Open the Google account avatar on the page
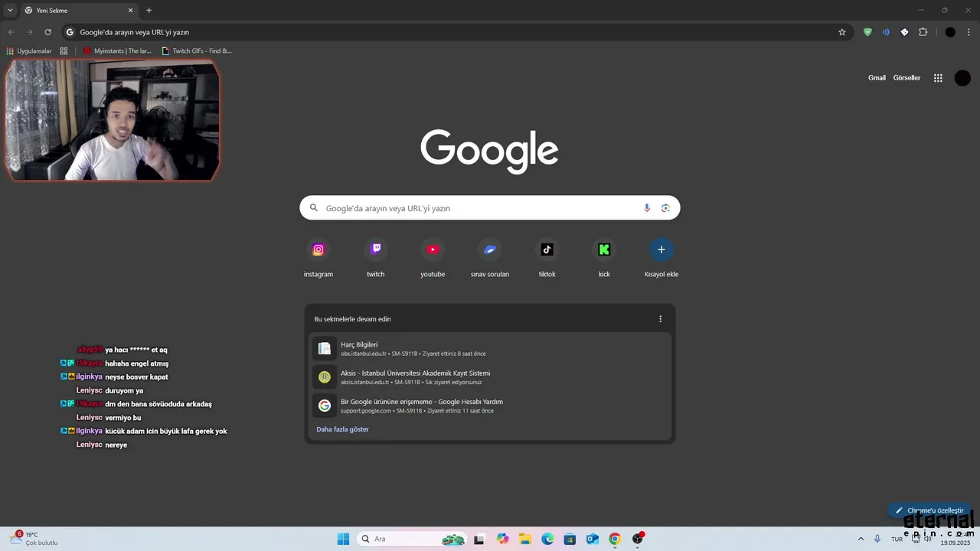Screen dimensions: 980x551 tap(963, 78)
